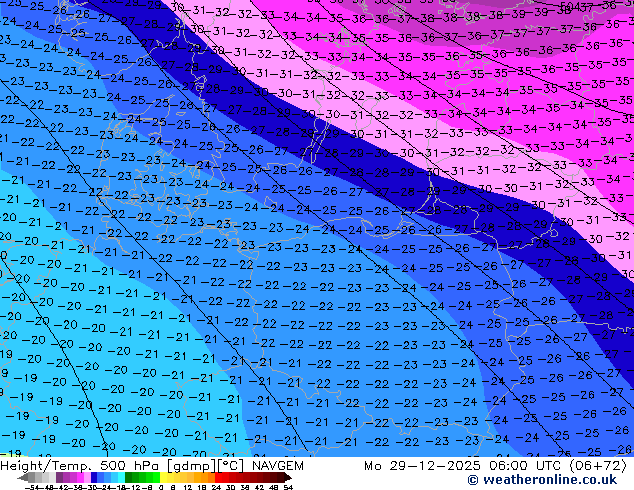
Task: Pick the yellow legend swatch at 0
Action: [163, 478]
